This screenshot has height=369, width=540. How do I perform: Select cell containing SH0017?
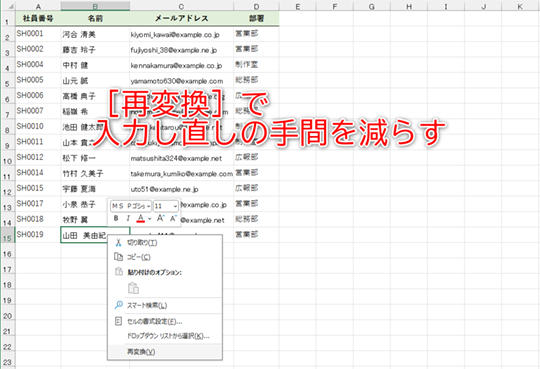point(38,204)
